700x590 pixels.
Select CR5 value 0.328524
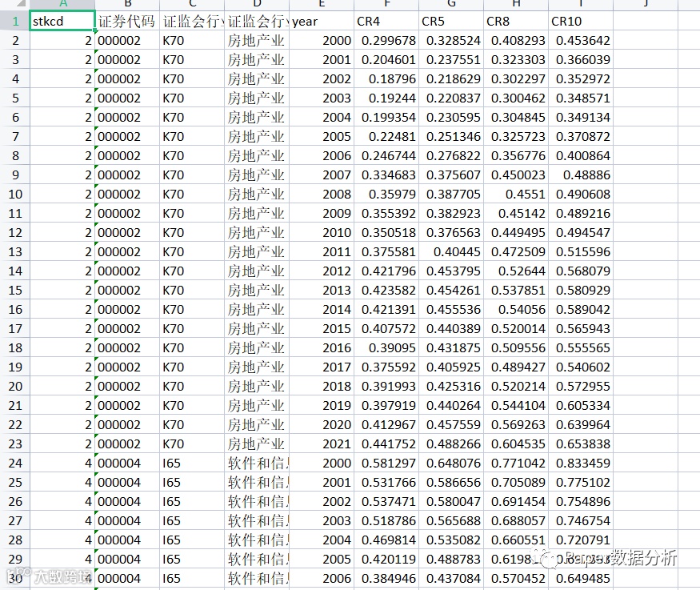(451, 40)
